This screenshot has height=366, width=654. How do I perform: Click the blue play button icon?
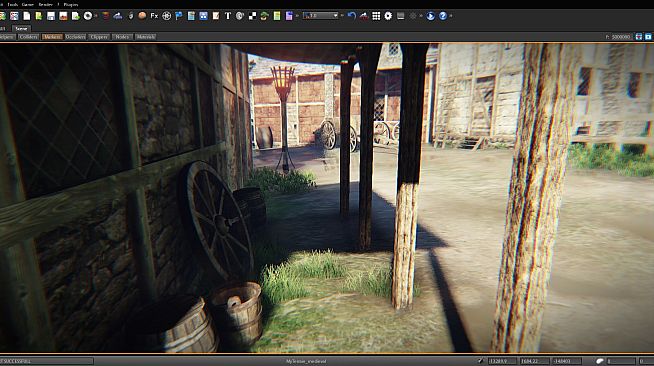click(430, 16)
